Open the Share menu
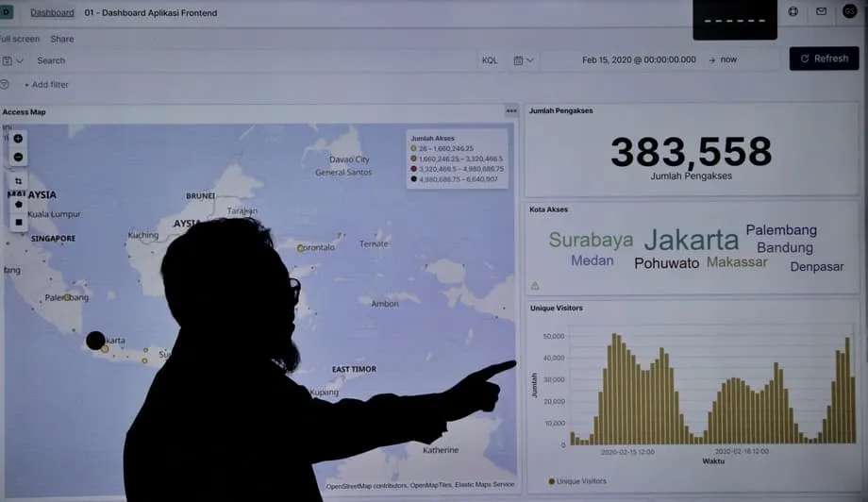 pos(62,39)
